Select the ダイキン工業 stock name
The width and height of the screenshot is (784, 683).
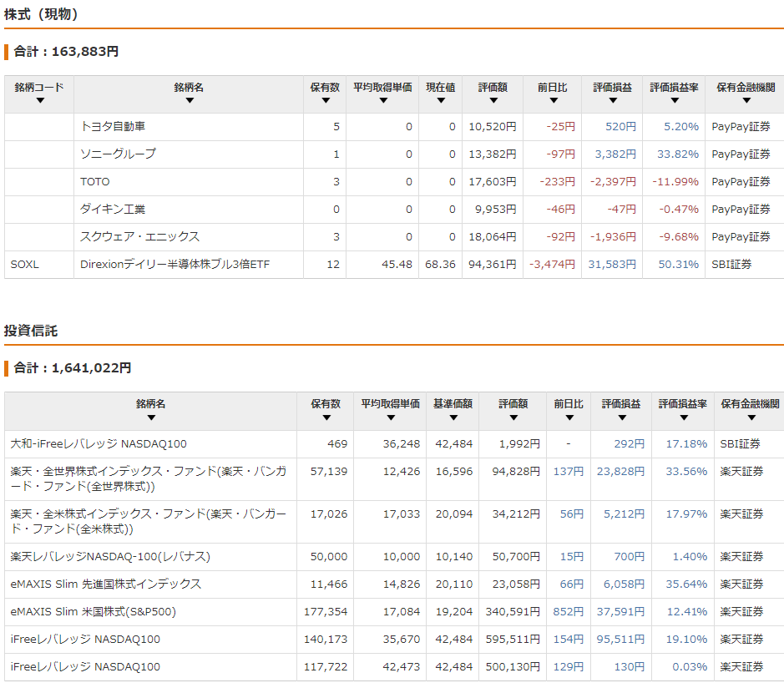tap(113, 209)
